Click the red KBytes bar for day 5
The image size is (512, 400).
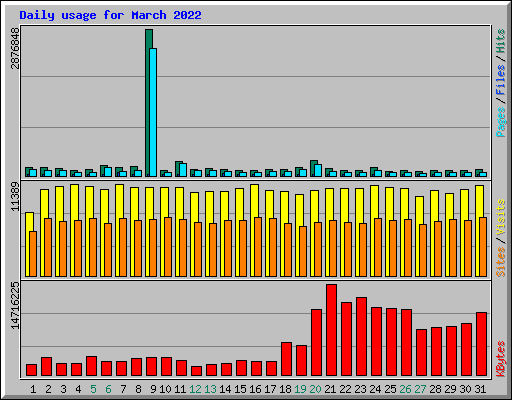click(x=91, y=366)
